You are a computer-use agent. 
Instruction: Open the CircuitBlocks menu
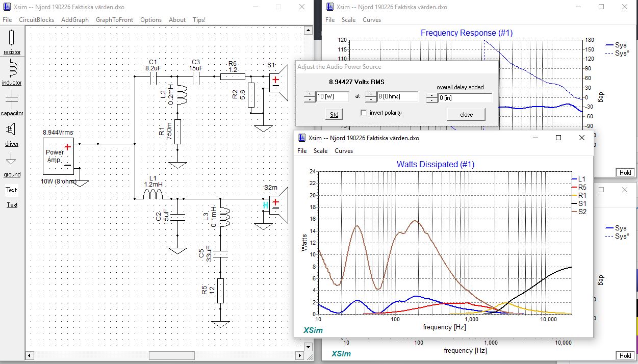[36, 19]
